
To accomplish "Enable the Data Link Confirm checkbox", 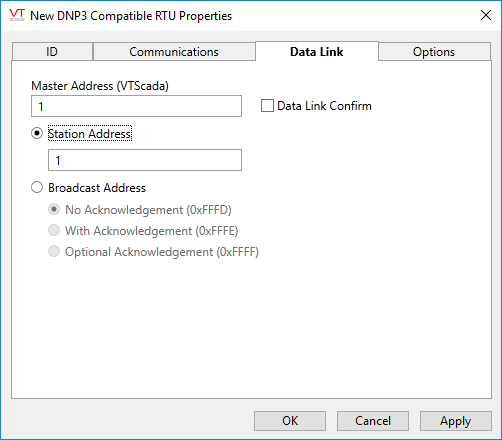I will (x=267, y=106).
